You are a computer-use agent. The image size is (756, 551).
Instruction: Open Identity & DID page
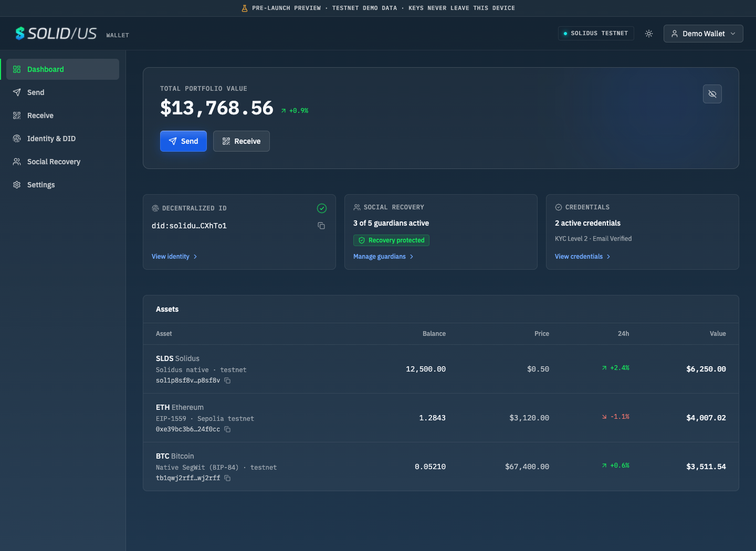[x=62, y=139]
